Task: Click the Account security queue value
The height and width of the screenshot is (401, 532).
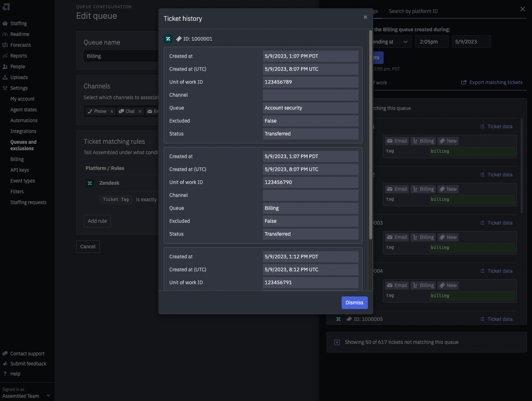Action: [x=310, y=108]
